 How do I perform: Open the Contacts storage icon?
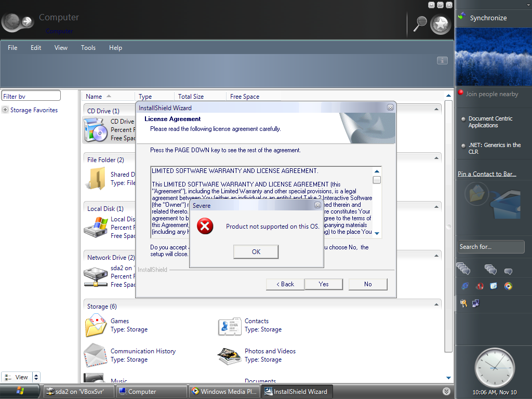tap(230, 326)
